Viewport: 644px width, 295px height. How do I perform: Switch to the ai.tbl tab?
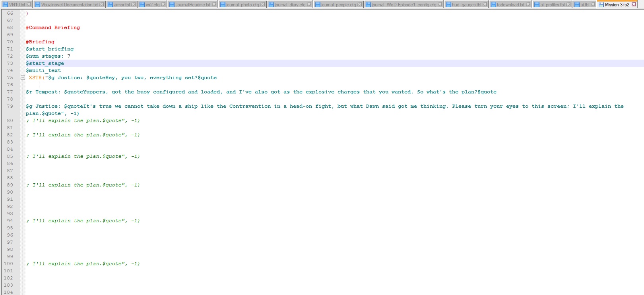coord(584,4)
